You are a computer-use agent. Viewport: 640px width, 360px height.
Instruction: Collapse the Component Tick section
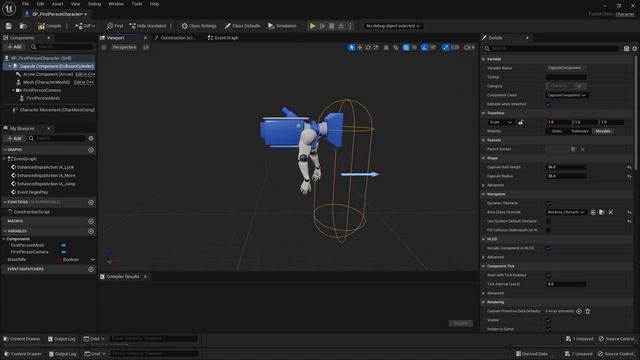484,266
